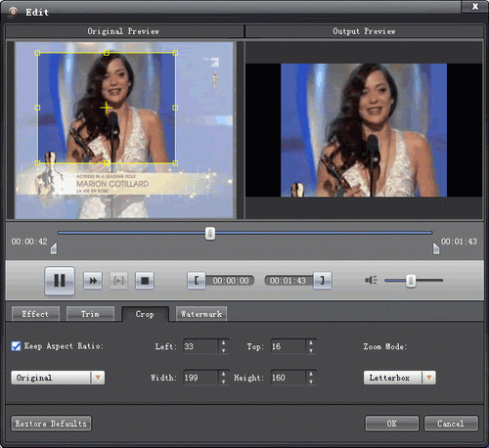Viewport: 489px width, 448px height.
Task: Pause the video with the pause button
Action: click(60, 281)
